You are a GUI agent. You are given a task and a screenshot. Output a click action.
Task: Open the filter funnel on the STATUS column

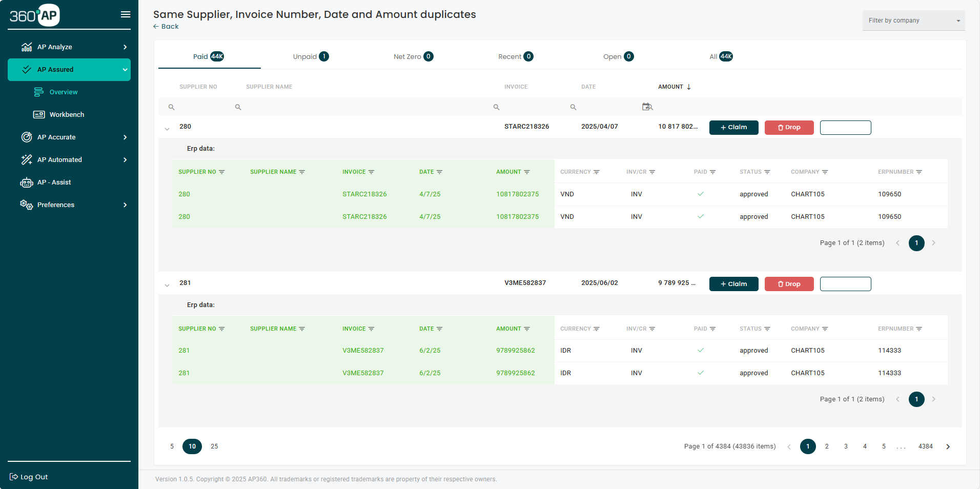click(767, 172)
